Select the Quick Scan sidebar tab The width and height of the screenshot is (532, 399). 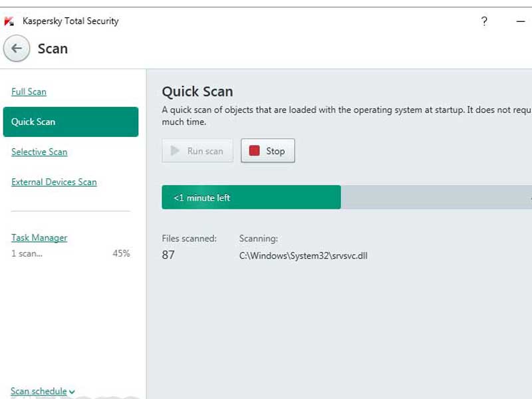pos(70,122)
